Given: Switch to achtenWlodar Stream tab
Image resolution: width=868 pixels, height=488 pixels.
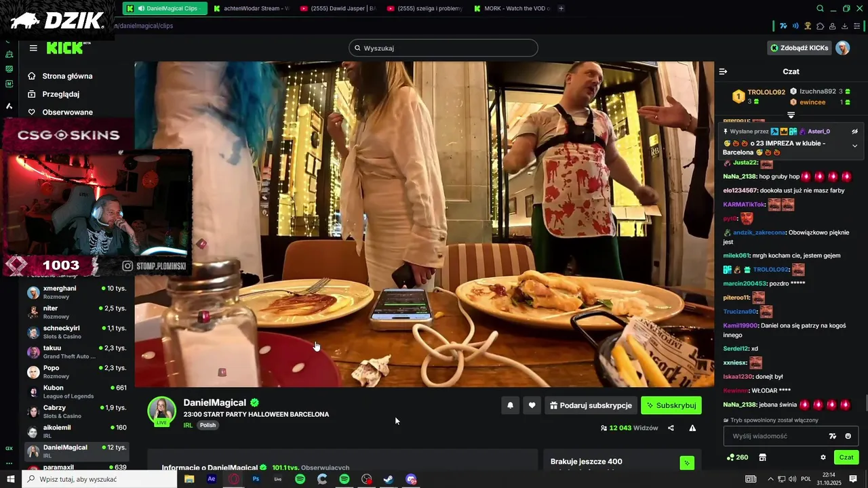Looking at the screenshot, I should [251, 8].
